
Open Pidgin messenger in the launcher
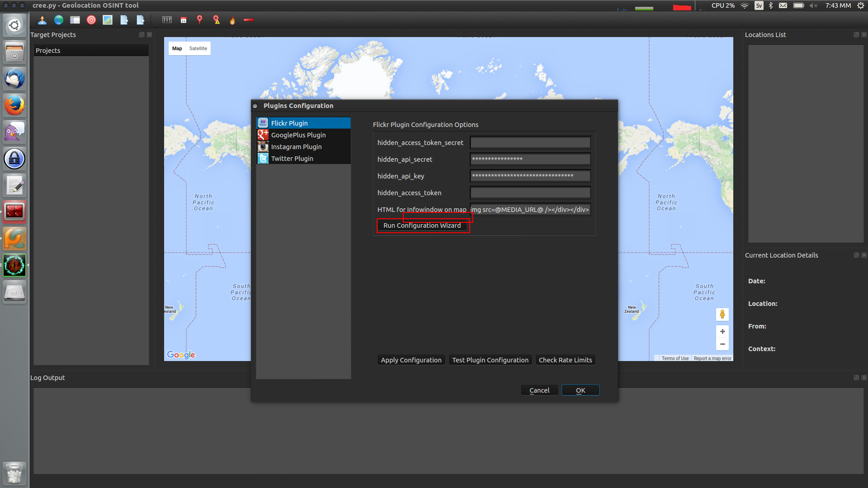(14, 132)
